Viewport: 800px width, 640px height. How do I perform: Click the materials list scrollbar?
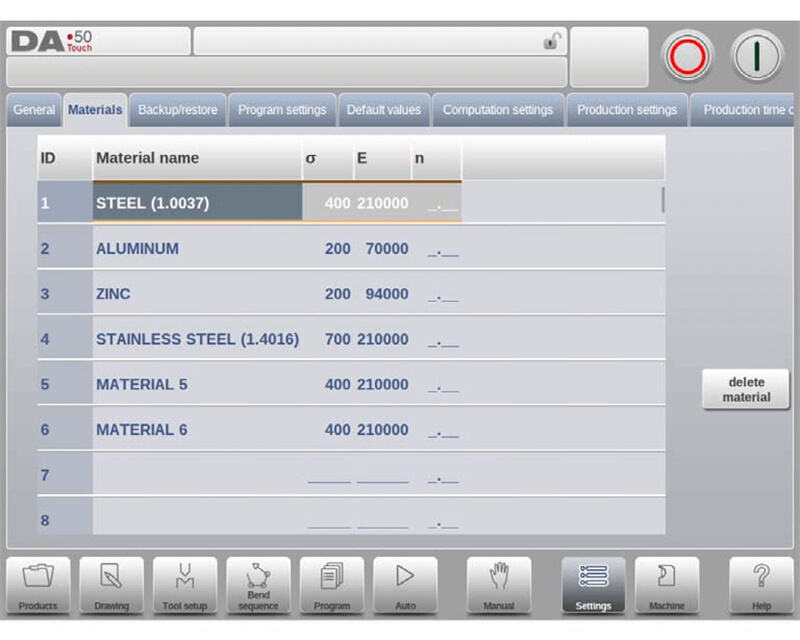(662, 200)
